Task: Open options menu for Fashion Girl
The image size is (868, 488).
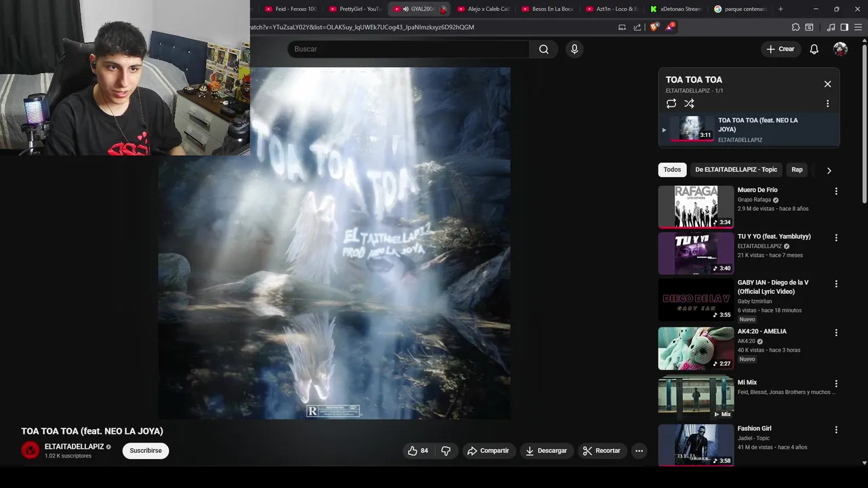Action: click(836, 430)
